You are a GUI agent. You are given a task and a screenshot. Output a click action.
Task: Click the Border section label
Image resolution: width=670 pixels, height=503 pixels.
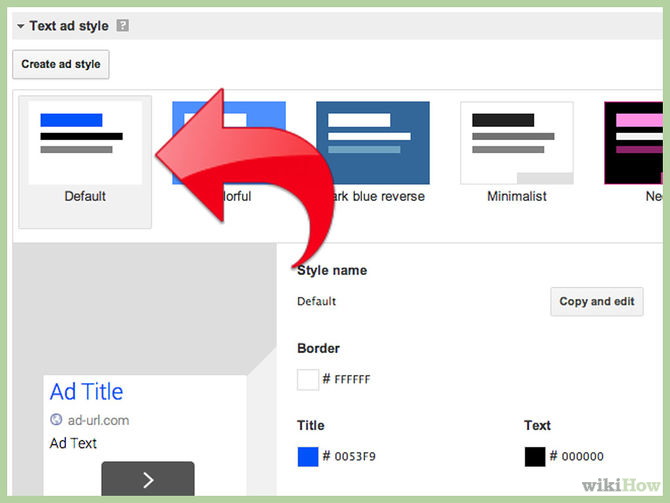pyautogui.click(x=318, y=348)
